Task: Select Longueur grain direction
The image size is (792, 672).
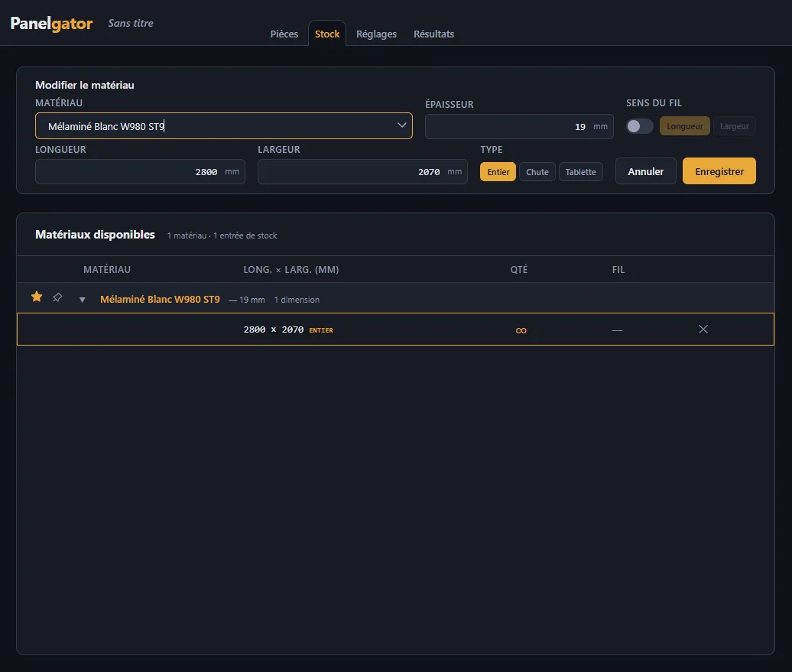Action: [x=684, y=126]
